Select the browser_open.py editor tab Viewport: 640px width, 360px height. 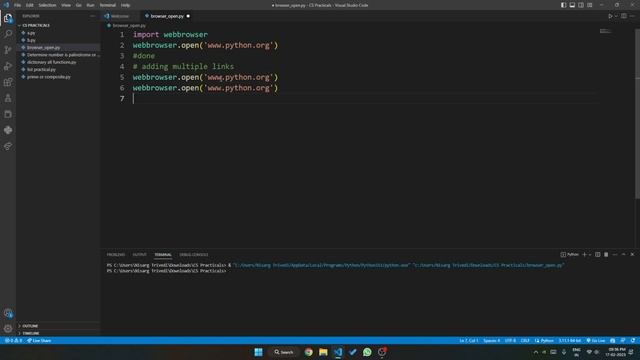click(167, 16)
